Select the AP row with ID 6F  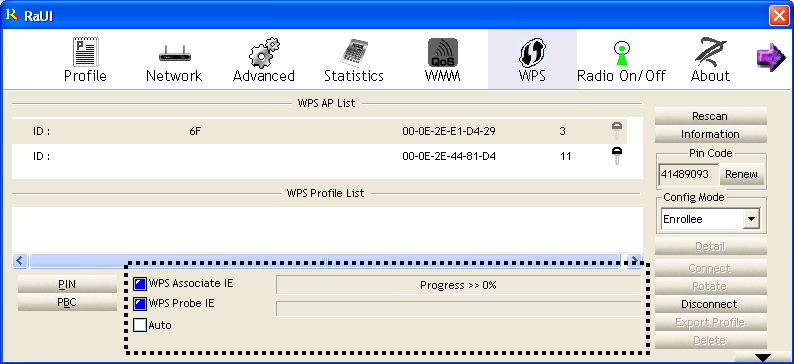pyautogui.click(x=320, y=132)
